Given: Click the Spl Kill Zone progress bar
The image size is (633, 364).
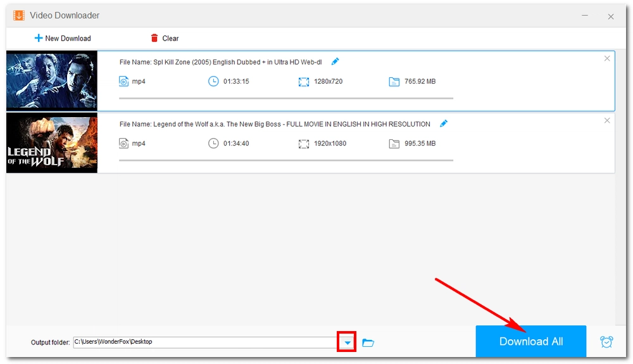Looking at the screenshot, I should point(285,98).
